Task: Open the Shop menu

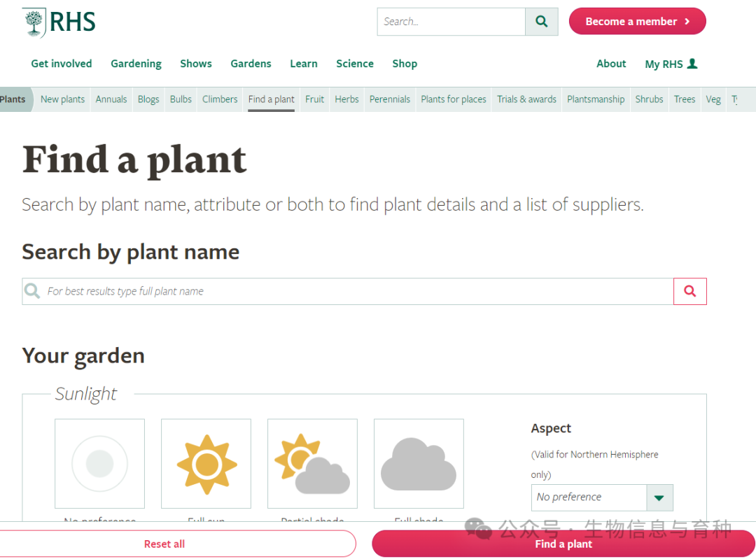Action: [x=405, y=64]
